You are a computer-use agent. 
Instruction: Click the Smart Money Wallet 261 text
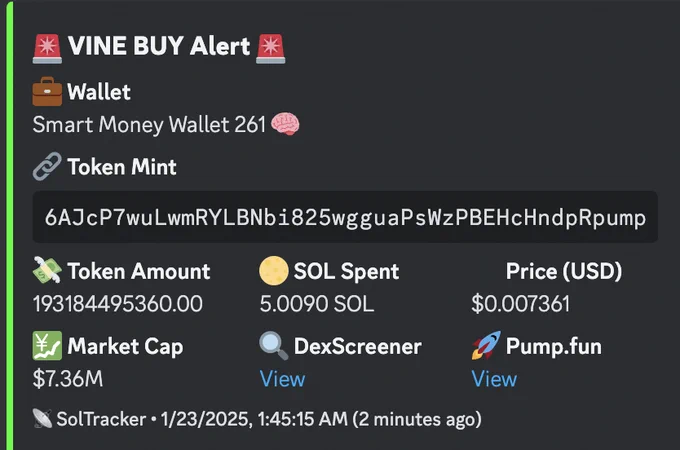tap(149, 125)
